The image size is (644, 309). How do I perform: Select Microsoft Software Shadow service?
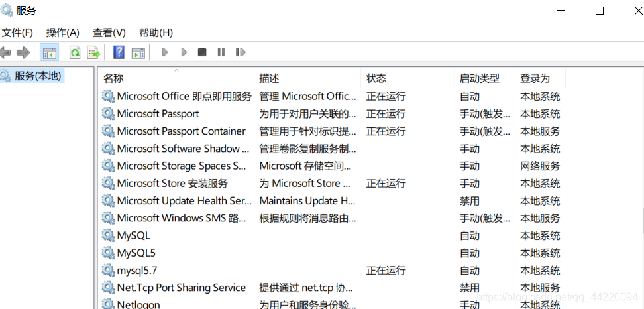[183, 149]
